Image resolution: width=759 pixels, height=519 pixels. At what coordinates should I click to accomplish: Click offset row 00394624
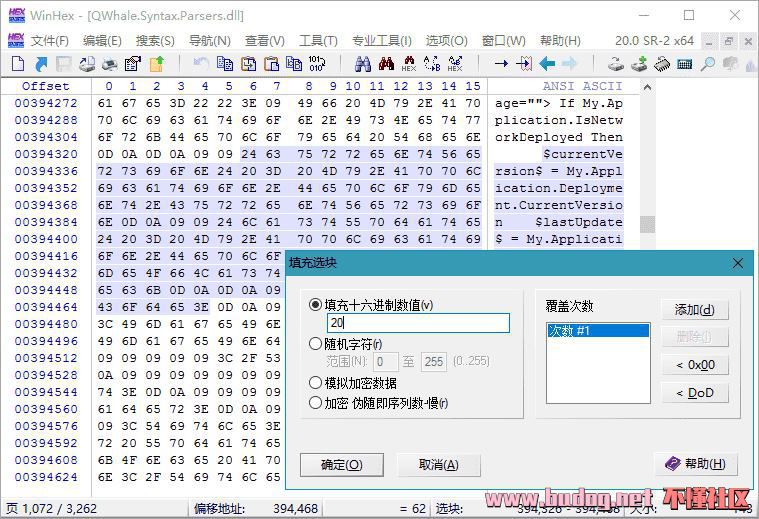(x=46, y=477)
